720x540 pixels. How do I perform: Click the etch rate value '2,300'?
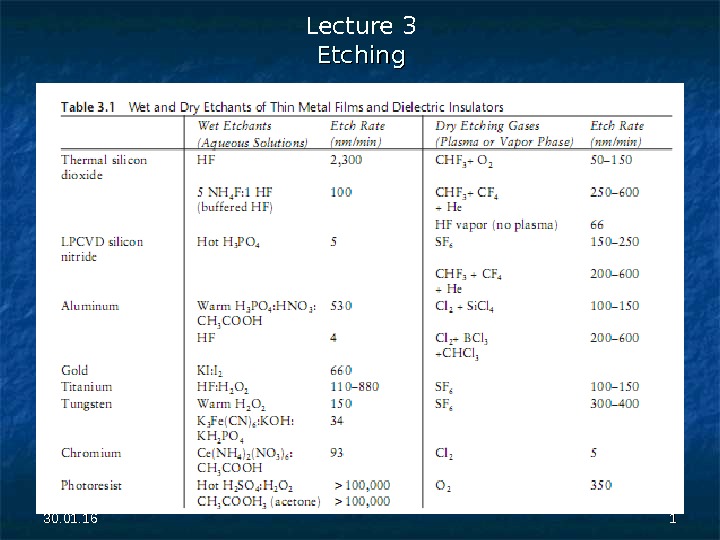tap(346, 160)
